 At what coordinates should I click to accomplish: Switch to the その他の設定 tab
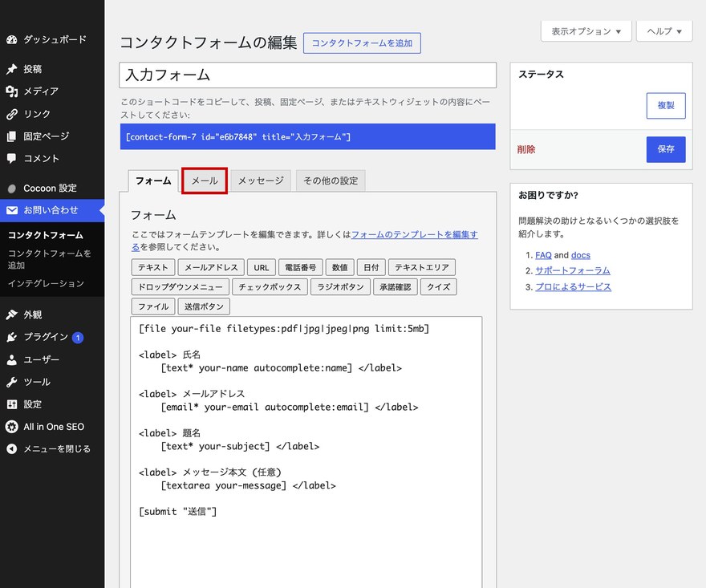[331, 180]
